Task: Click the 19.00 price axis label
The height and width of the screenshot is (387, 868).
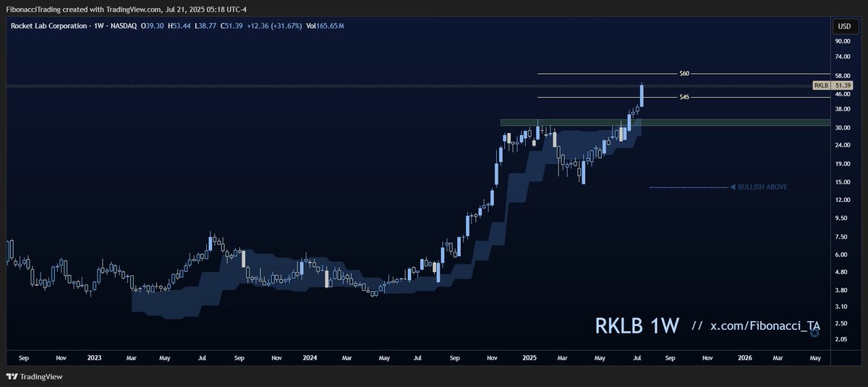Action: [x=841, y=163]
